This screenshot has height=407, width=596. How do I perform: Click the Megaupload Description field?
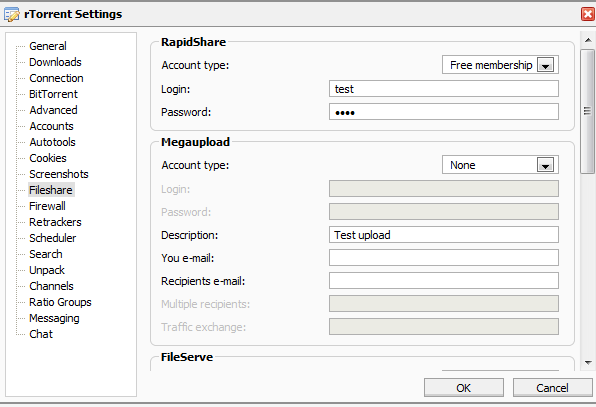pos(444,234)
